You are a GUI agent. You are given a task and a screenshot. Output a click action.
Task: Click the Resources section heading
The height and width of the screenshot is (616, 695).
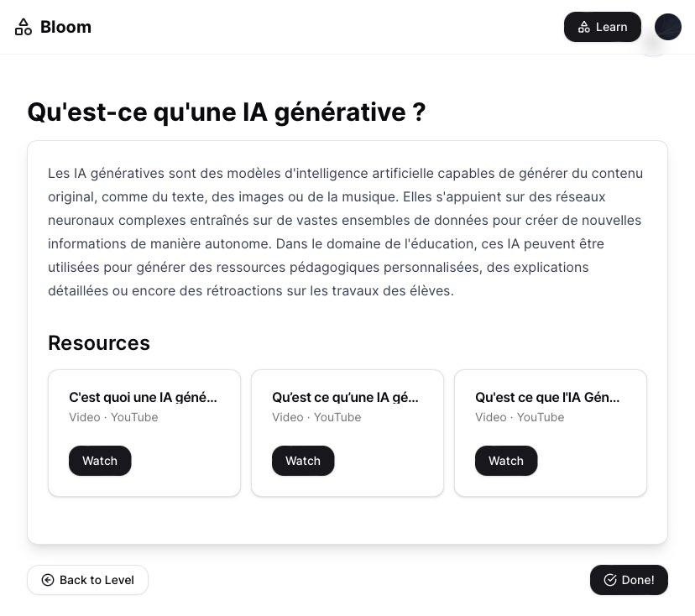99,342
